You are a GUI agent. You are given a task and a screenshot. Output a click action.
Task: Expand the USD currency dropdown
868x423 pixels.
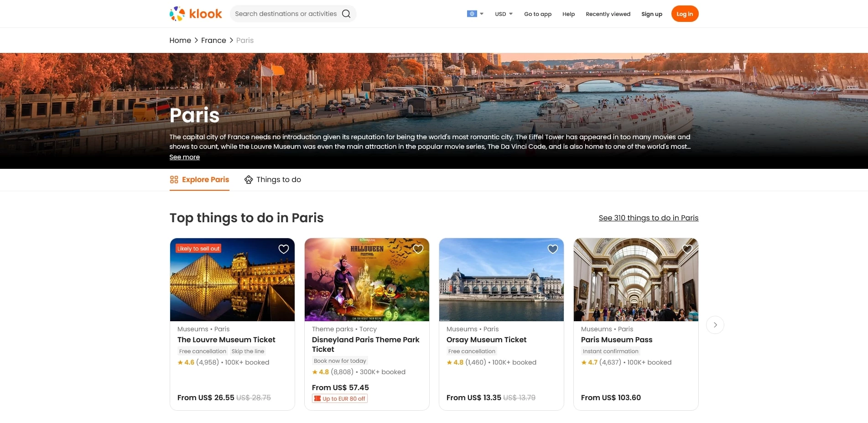[504, 14]
